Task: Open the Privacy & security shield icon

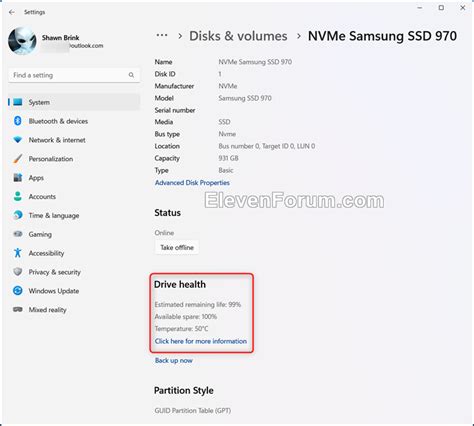Action: tap(18, 272)
